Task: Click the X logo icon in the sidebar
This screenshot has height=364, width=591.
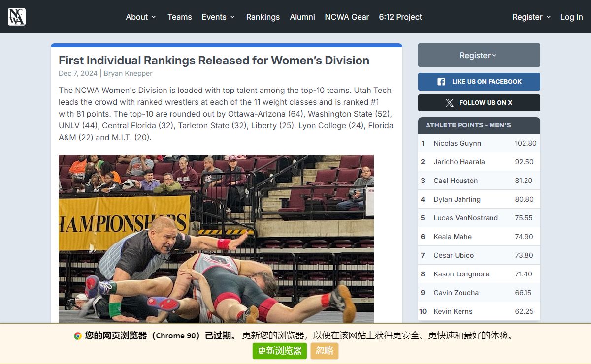Action: click(x=449, y=103)
